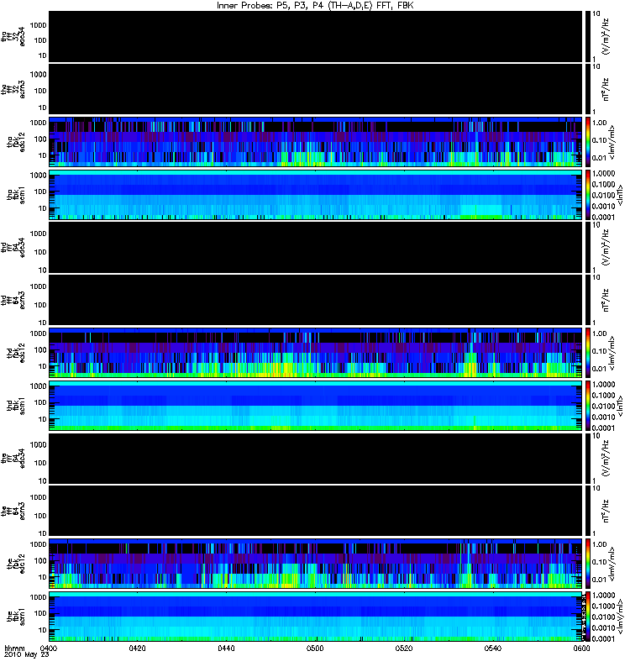Click the rainbow color bar of thd fbk edc12
The height and width of the screenshot is (672, 630).
[x=587, y=353]
